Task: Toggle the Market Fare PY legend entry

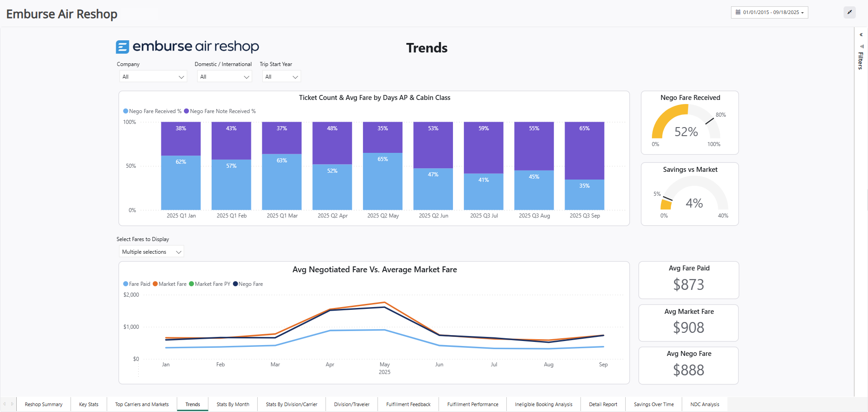Action: (x=210, y=284)
